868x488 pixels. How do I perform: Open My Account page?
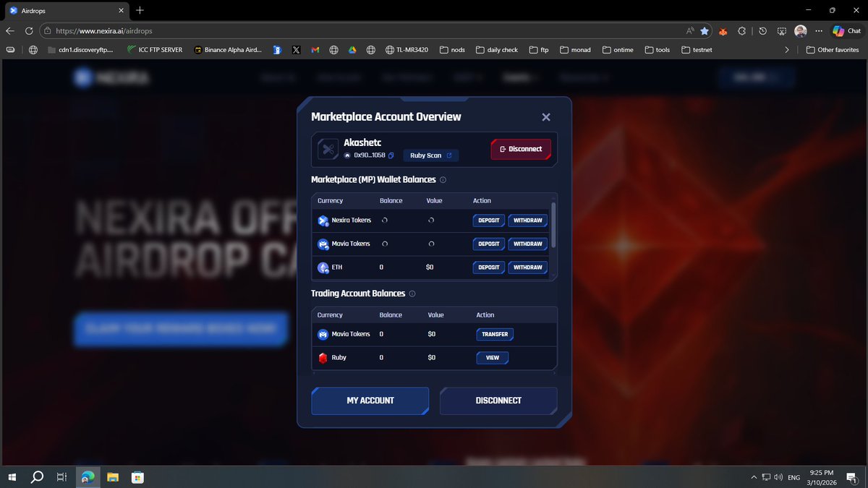point(370,401)
